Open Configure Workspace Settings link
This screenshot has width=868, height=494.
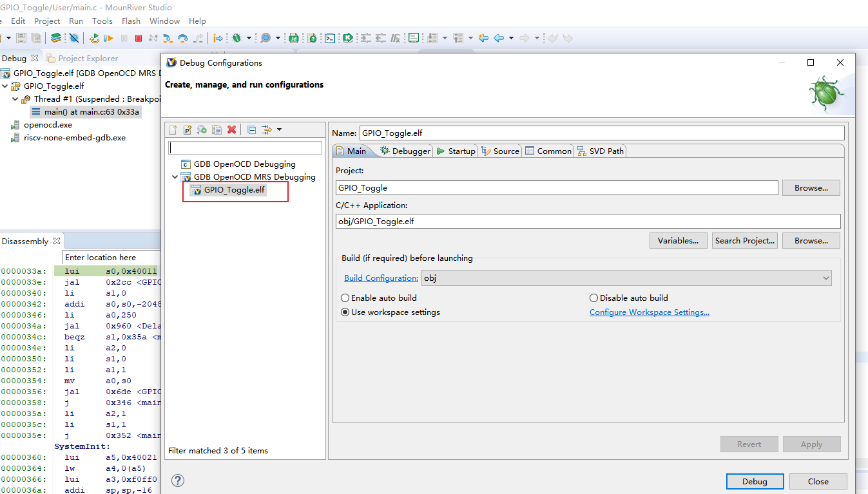click(x=650, y=312)
